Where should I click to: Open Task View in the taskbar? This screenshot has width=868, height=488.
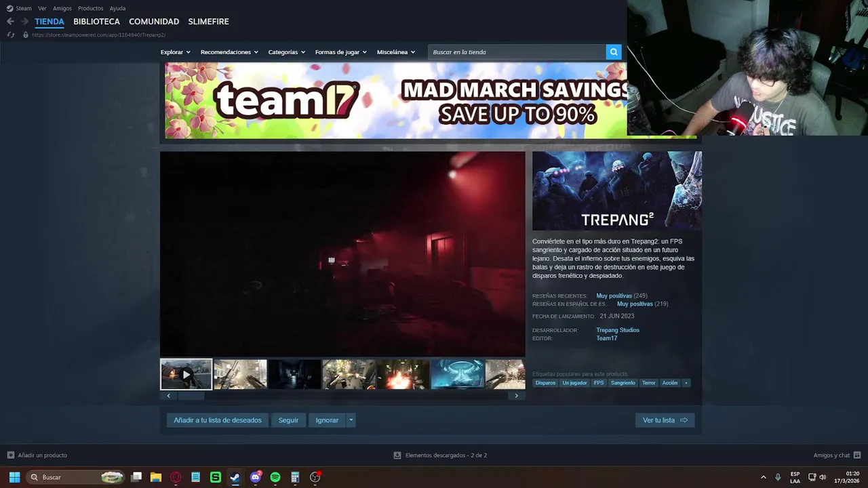tap(136, 477)
